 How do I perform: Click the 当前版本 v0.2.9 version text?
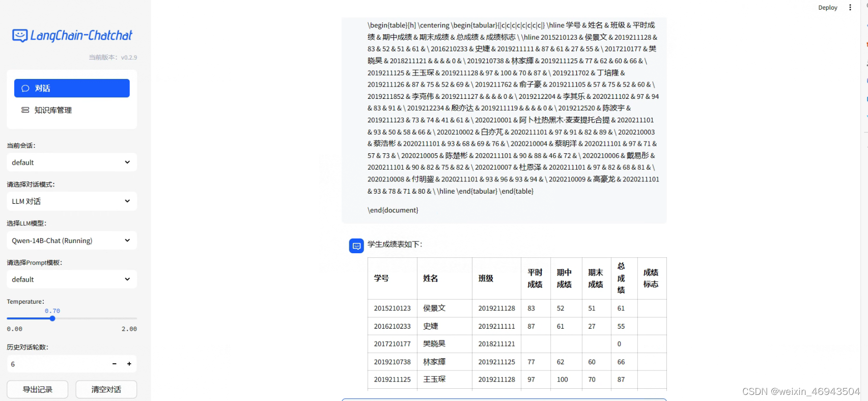pos(113,58)
